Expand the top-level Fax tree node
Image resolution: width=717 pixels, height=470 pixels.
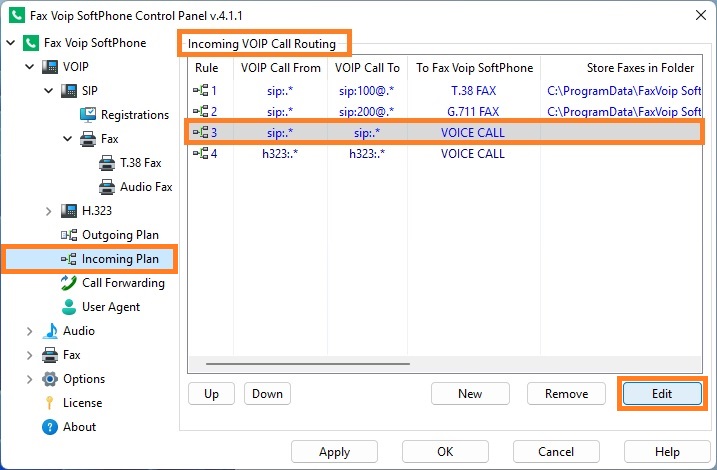pyautogui.click(x=30, y=355)
